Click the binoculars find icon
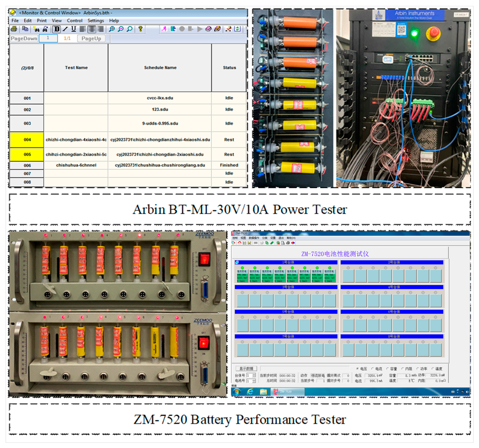Screen dimensions: 479x448 [x=36, y=29]
